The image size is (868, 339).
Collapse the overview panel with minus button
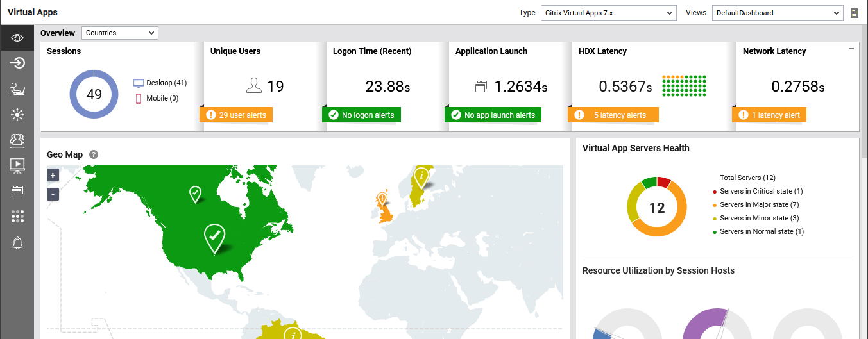coord(851,49)
